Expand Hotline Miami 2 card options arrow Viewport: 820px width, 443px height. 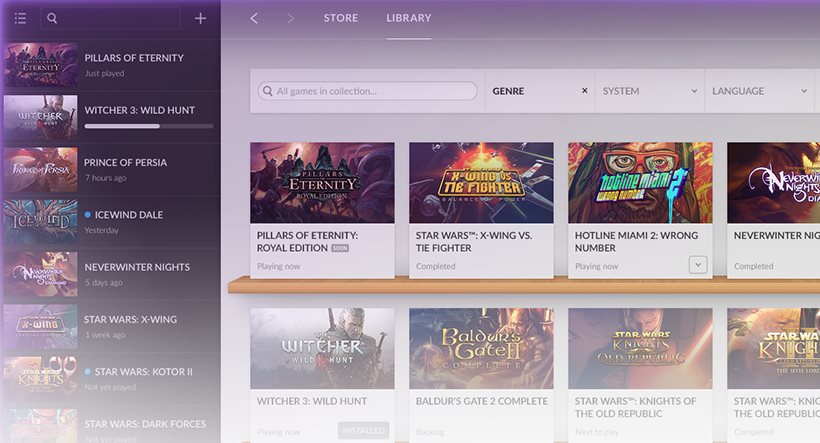point(698,265)
